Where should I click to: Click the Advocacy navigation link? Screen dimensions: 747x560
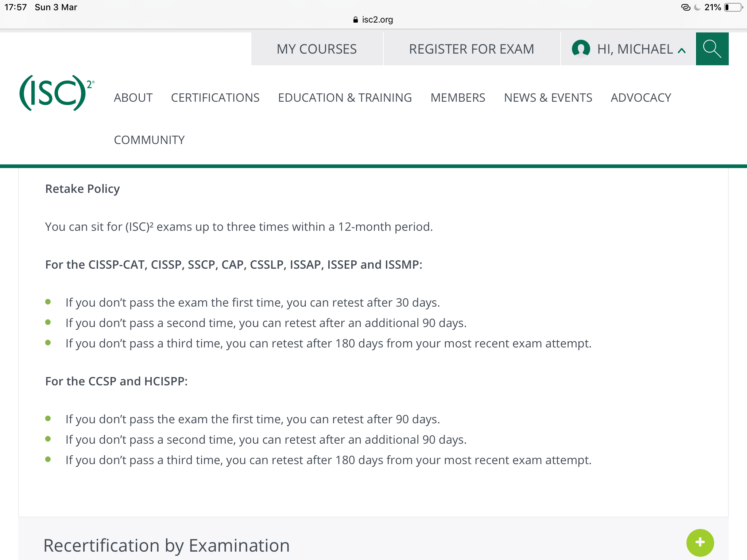pyautogui.click(x=641, y=98)
